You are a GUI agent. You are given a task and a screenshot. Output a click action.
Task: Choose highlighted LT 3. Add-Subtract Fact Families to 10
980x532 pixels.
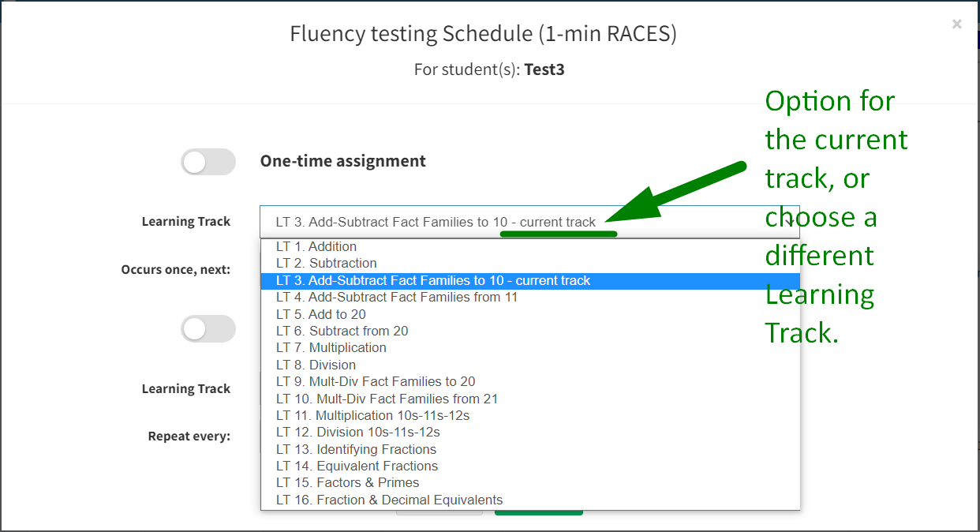(433, 281)
